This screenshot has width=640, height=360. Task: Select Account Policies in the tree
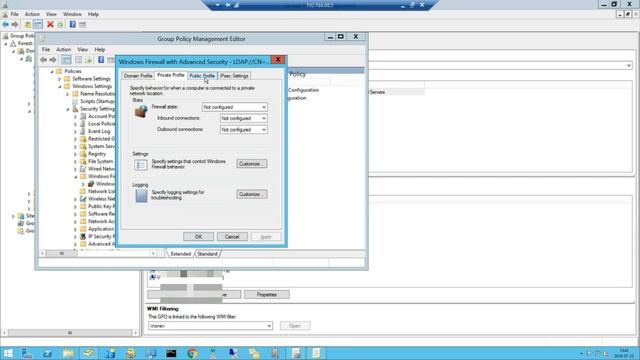point(101,116)
